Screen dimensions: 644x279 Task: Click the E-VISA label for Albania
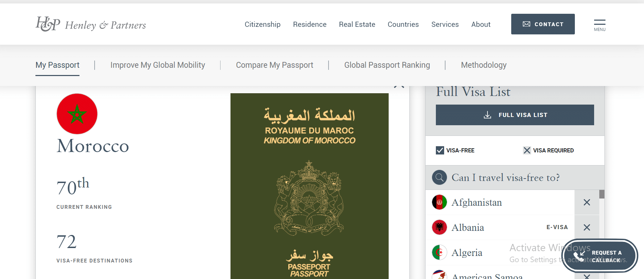557,227
